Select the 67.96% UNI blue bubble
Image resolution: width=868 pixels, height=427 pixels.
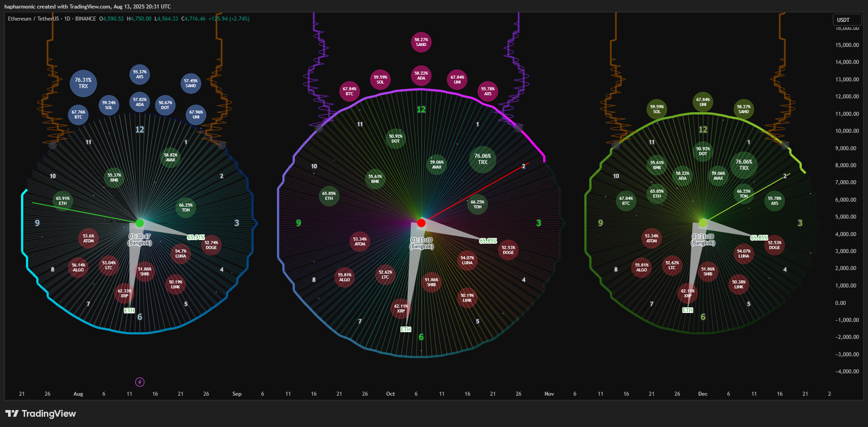pyautogui.click(x=196, y=114)
